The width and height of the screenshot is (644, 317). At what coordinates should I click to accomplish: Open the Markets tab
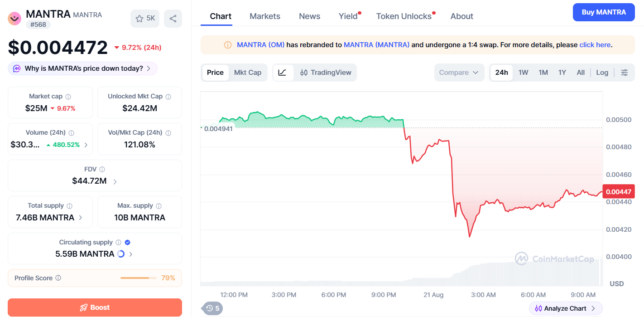[x=265, y=16]
